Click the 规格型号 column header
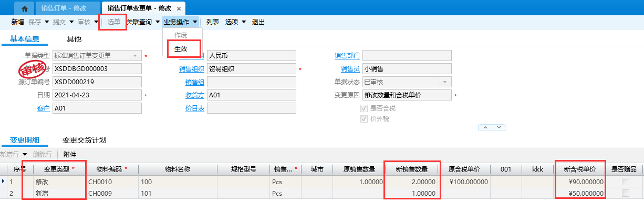Screen dimensions: 644x201 coord(243,169)
